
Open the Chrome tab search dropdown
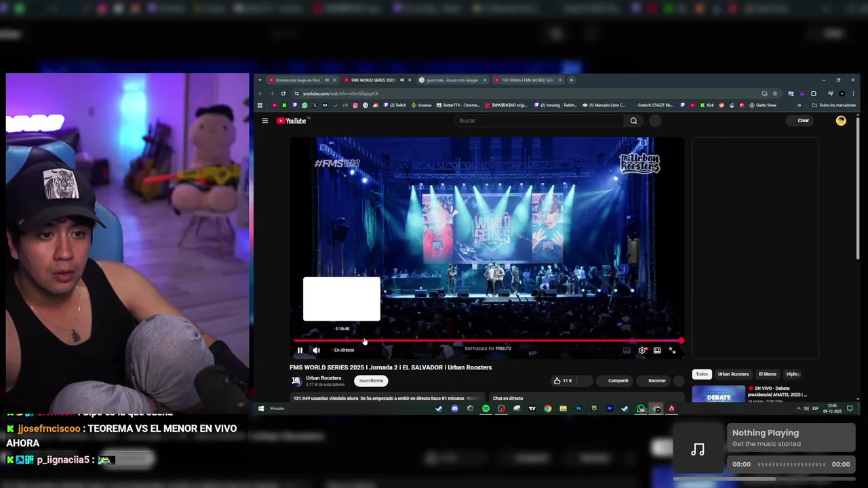(x=260, y=80)
